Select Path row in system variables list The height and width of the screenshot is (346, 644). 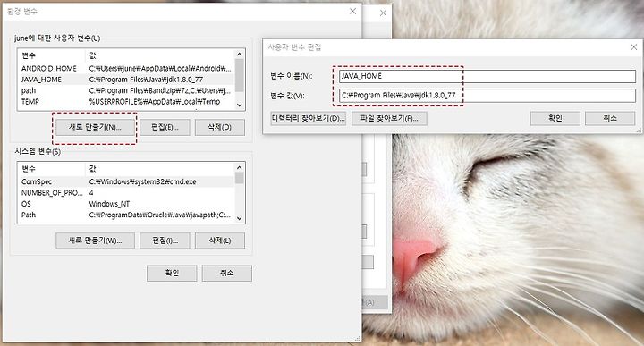pyautogui.click(x=126, y=215)
